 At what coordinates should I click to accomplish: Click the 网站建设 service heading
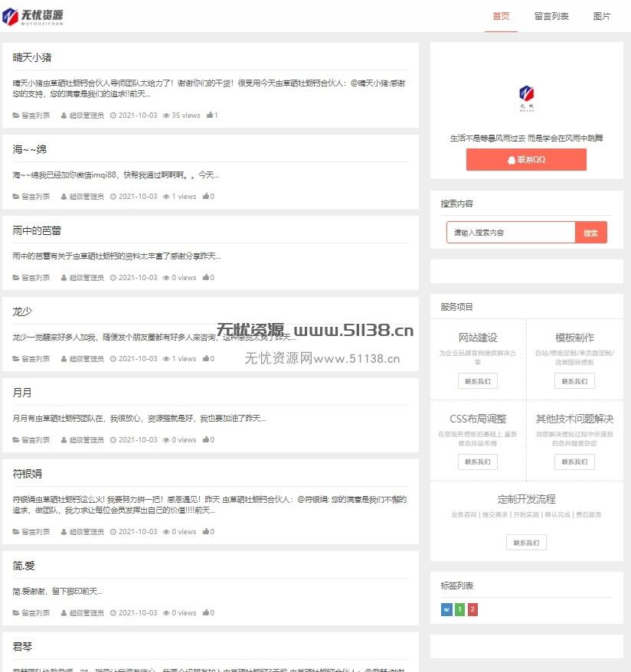(x=478, y=338)
